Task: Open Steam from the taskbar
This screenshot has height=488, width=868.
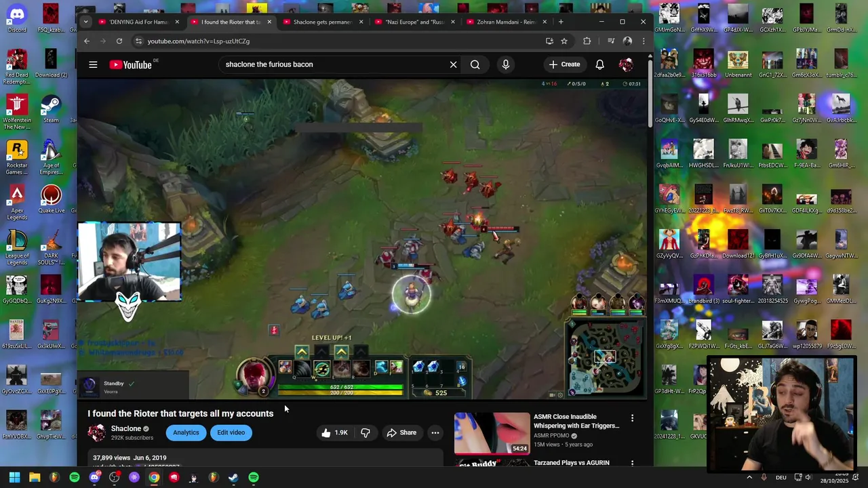Action: tap(233, 477)
